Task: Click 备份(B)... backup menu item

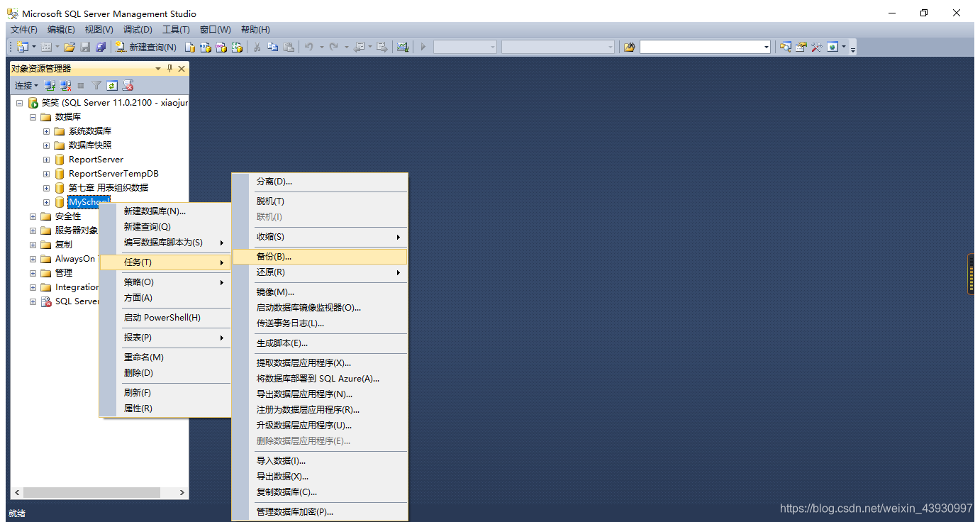Action: 320,257
